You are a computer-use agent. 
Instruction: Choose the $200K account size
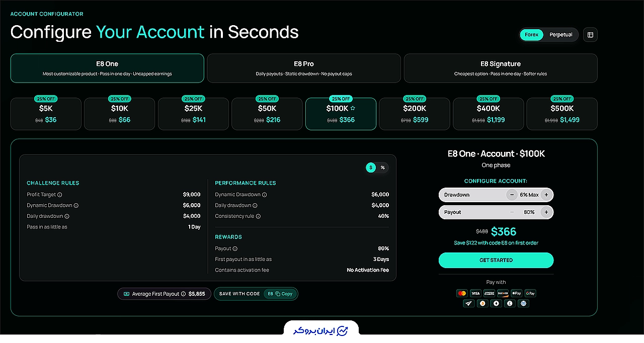415,114
